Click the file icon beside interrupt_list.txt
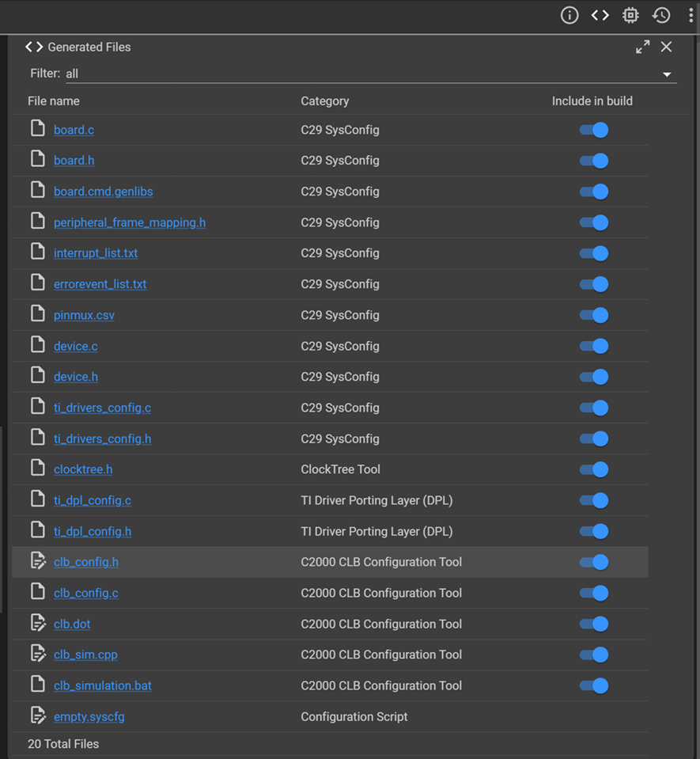This screenshot has height=759, width=700. [x=38, y=252]
